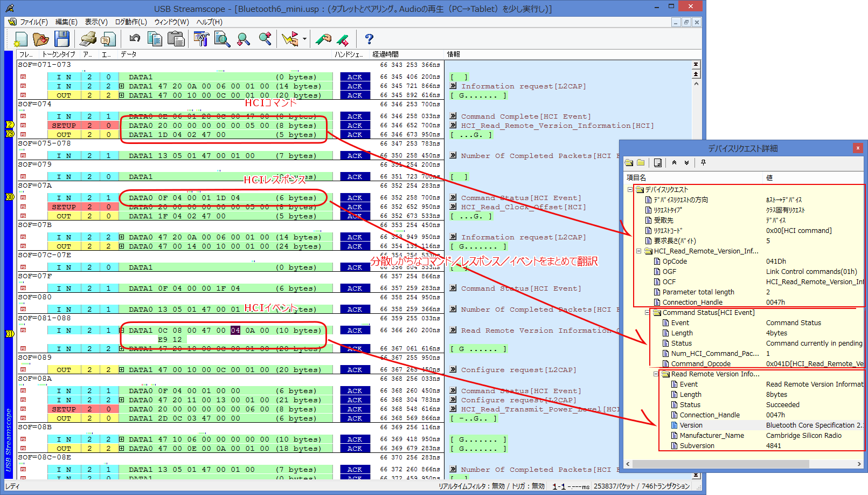Save the capture with floppy icon

tap(62, 39)
